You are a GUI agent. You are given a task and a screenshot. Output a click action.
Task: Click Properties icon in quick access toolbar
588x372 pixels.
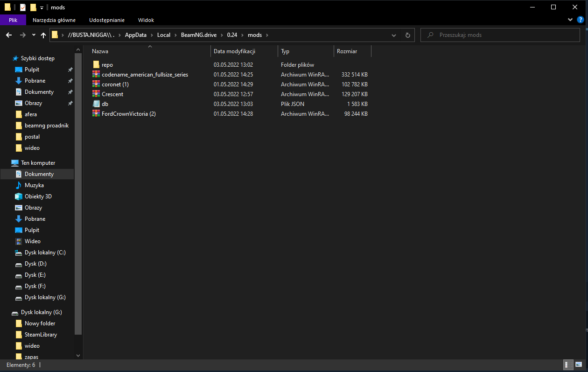(x=22, y=7)
